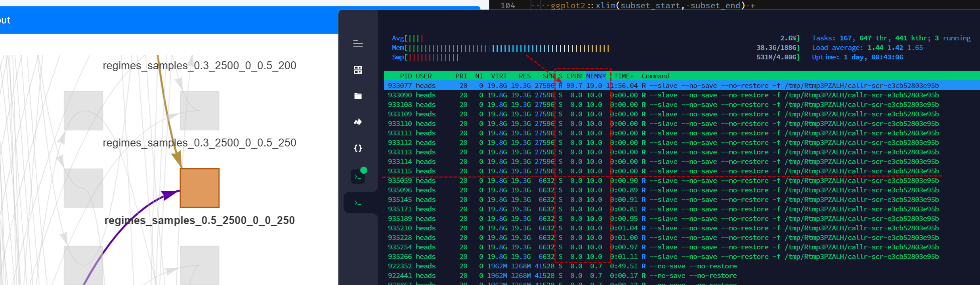Sort htop by the RES column header
Viewport: 980px width, 285px height.
525,76
